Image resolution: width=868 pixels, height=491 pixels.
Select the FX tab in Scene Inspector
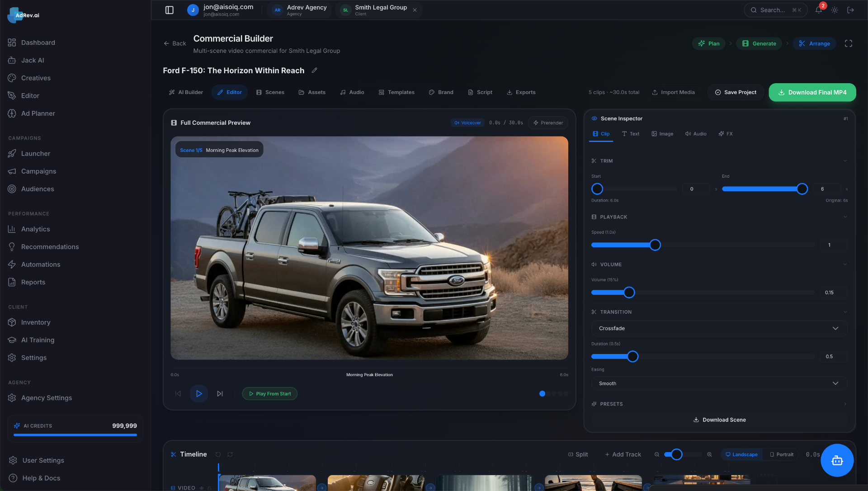726,134
